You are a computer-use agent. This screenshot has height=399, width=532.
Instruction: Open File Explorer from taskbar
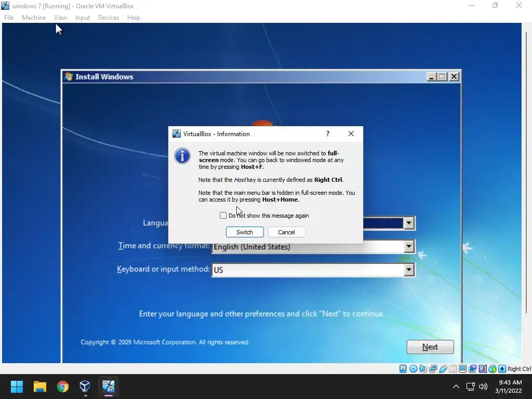pos(39,387)
